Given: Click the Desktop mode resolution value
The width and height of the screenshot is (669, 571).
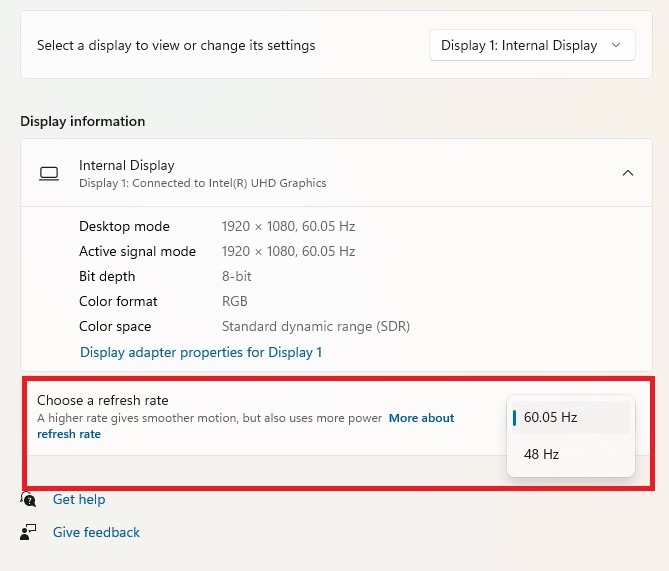Looking at the screenshot, I should [288, 226].
